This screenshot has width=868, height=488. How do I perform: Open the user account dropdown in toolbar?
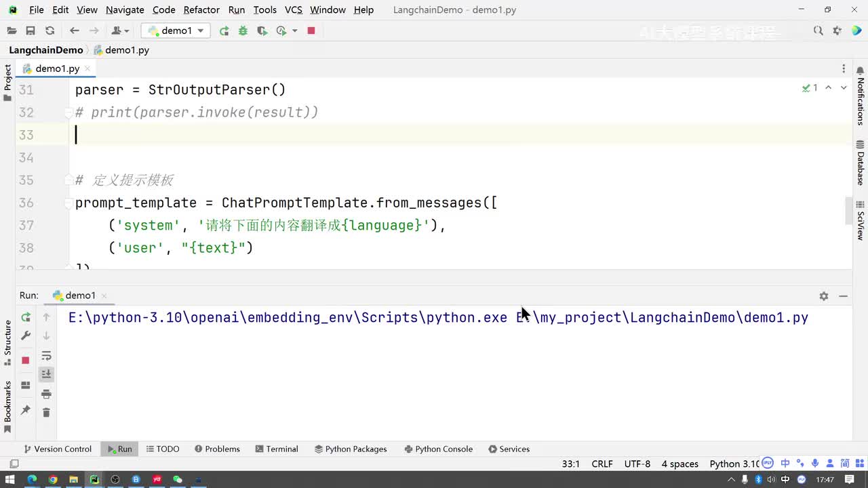pyautogui.click(x=119, y=30)
